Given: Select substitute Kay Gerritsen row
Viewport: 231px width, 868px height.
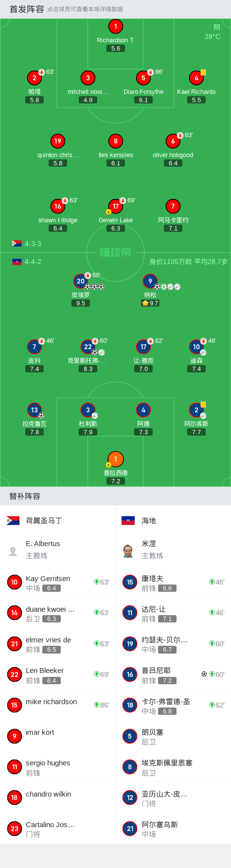Looking at the screenshot, I should coord(58,582).
